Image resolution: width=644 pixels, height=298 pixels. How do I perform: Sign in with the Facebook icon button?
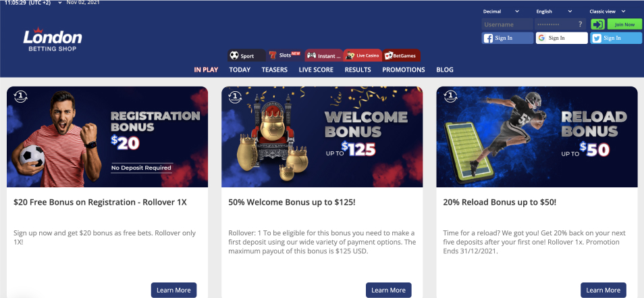507,39
